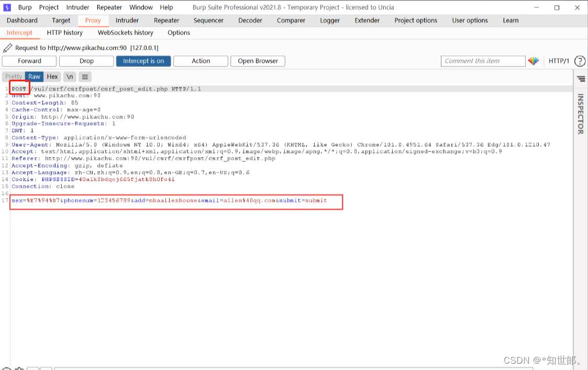Switch to the Hex view
588x370 pixels.
point(52,77)
